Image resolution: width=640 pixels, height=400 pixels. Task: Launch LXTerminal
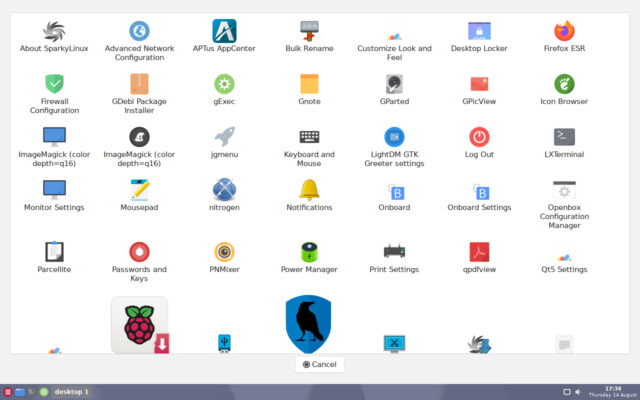pyautogui.click(x=564, y=137)
